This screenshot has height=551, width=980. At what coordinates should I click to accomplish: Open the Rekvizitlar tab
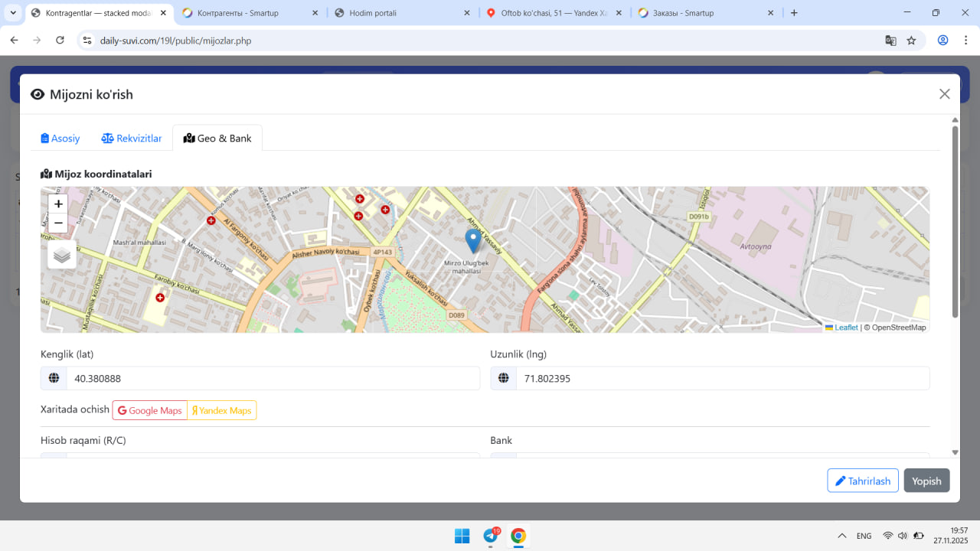(132, 139)
